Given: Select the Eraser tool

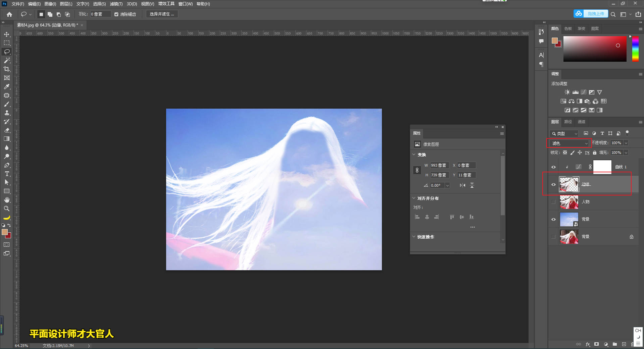Looking at the screenshot, I should (x=7, y=130).
